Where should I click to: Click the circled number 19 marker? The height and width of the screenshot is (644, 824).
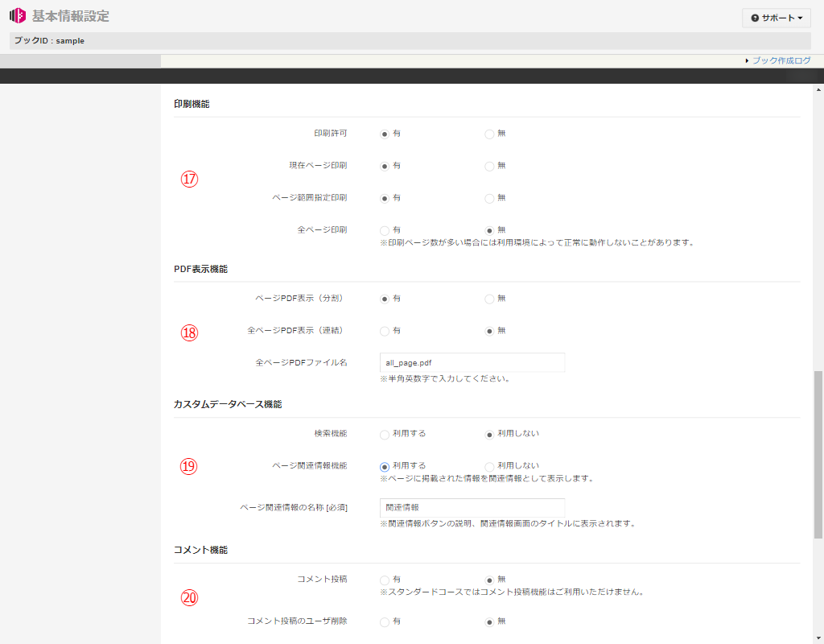click(x=189, y=466)
